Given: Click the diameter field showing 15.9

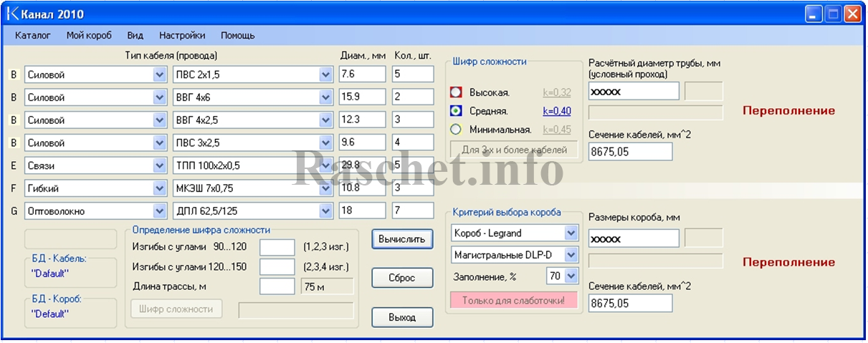Looking at the screenshot, I should coord(362,97).
